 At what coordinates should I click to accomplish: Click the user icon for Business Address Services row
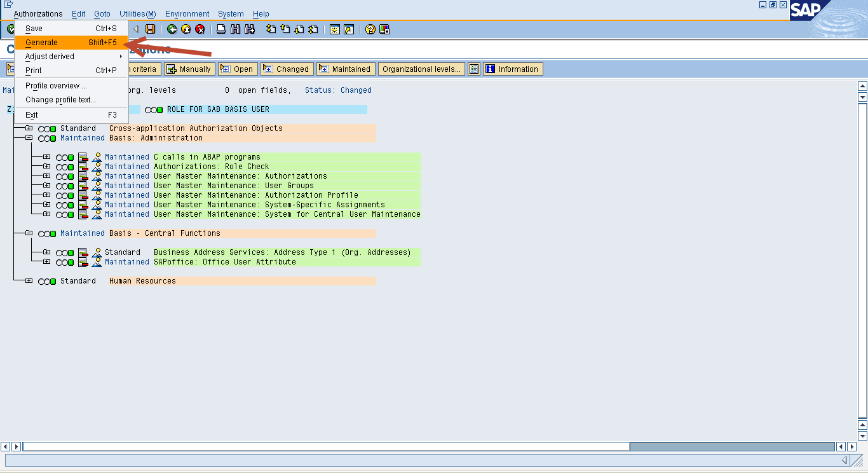point(97,252)
